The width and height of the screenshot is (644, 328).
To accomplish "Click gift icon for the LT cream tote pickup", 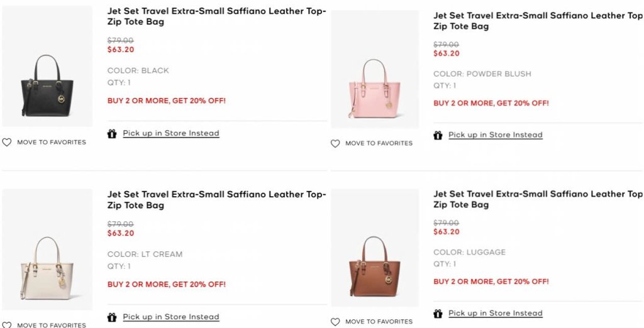I will point(112,317).
